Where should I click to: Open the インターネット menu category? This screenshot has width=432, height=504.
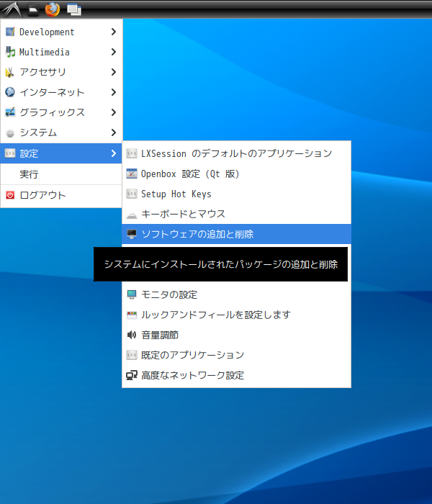point(61,92)
